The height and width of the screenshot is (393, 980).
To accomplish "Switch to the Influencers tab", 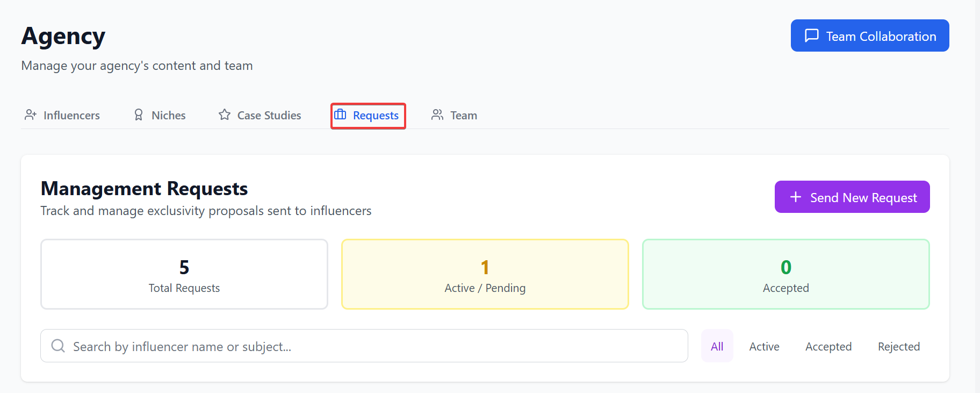I will (62, 115).
